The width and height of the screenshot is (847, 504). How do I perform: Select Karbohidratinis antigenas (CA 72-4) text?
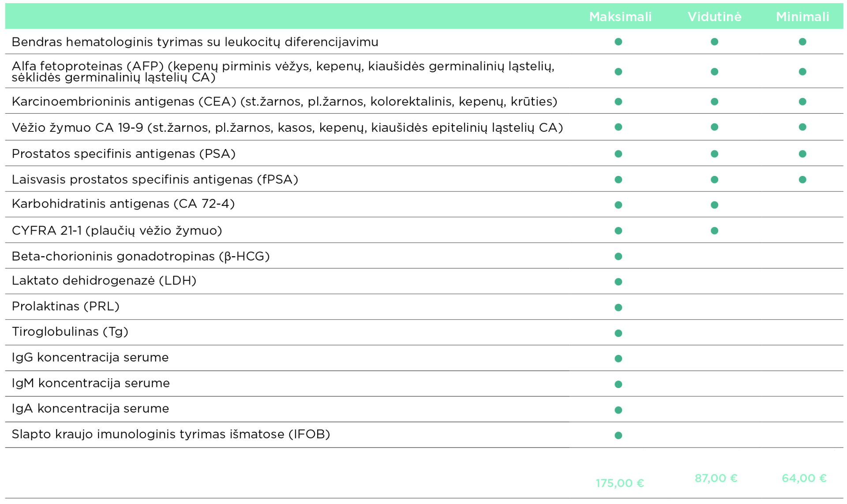coord(123,204)
